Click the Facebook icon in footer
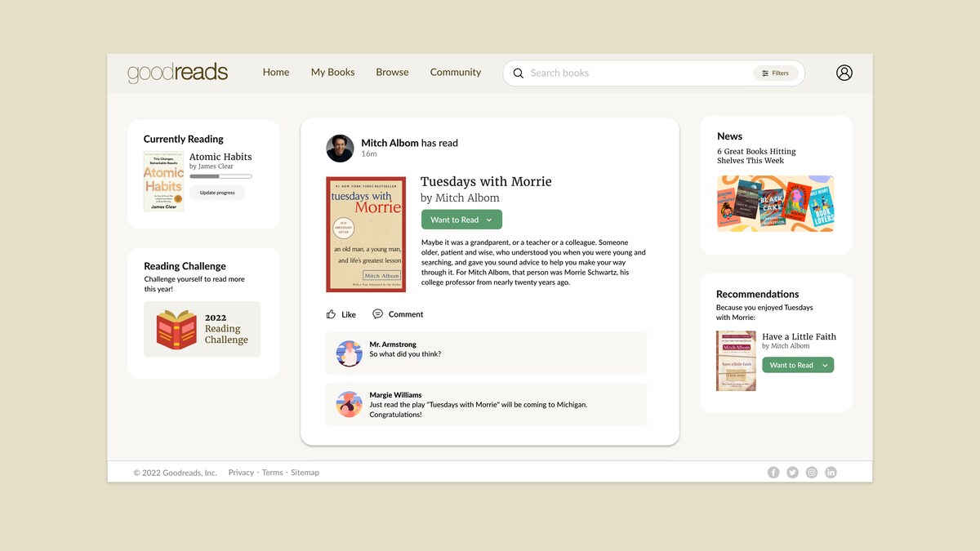The width and height of the screenshot is (980, 551). click(773, 472)
